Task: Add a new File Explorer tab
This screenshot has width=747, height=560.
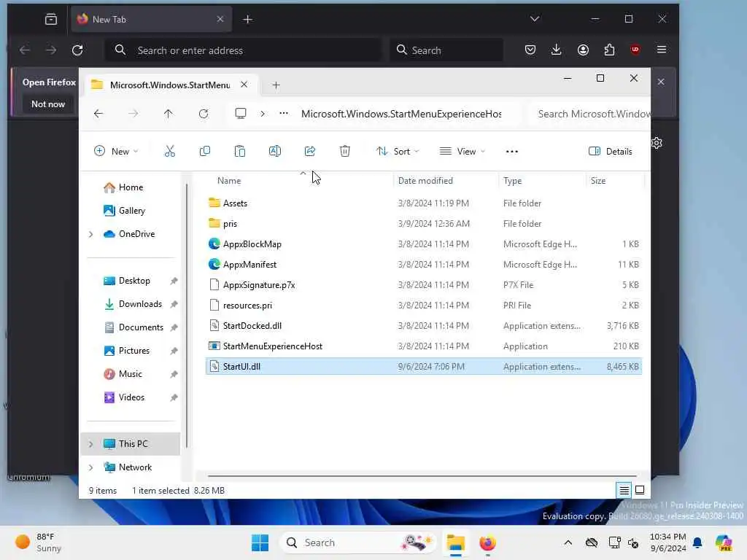Action: [x=276, y=85]
